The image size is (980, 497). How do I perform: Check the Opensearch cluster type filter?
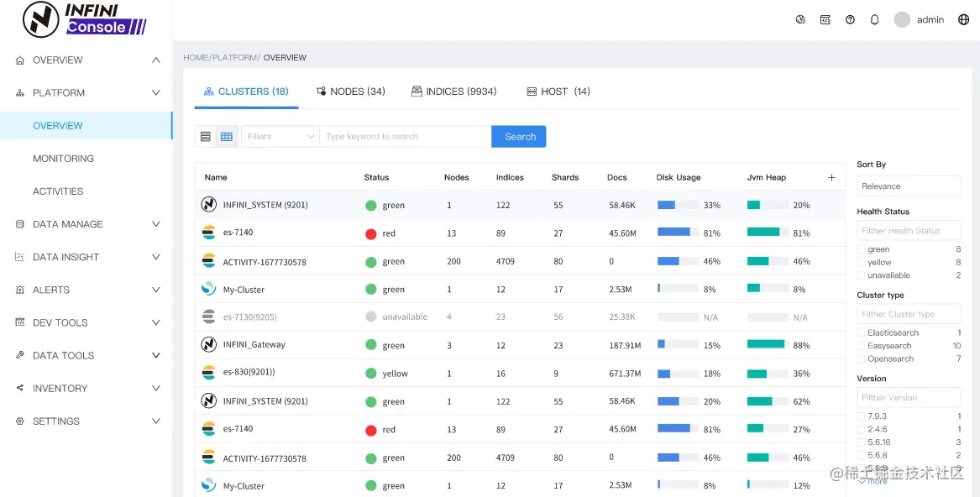point(862,358)
